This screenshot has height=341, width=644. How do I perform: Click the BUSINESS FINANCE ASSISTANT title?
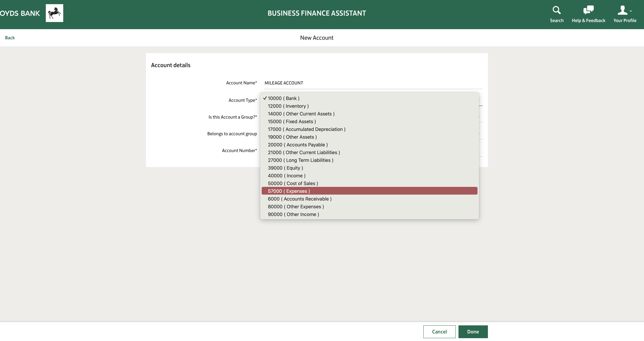coord(317,13)
